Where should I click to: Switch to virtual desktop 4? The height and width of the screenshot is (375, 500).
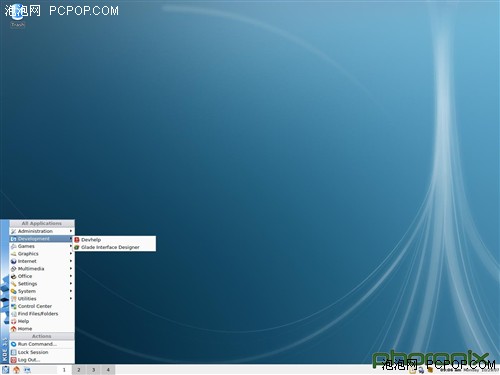click(x=108, y=370)
